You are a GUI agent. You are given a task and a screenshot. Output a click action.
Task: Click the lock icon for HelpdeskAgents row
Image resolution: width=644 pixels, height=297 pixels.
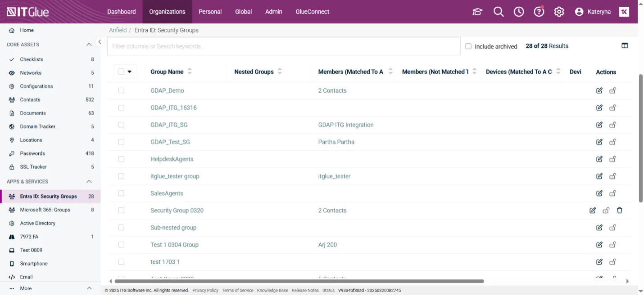tap(613, 159)
